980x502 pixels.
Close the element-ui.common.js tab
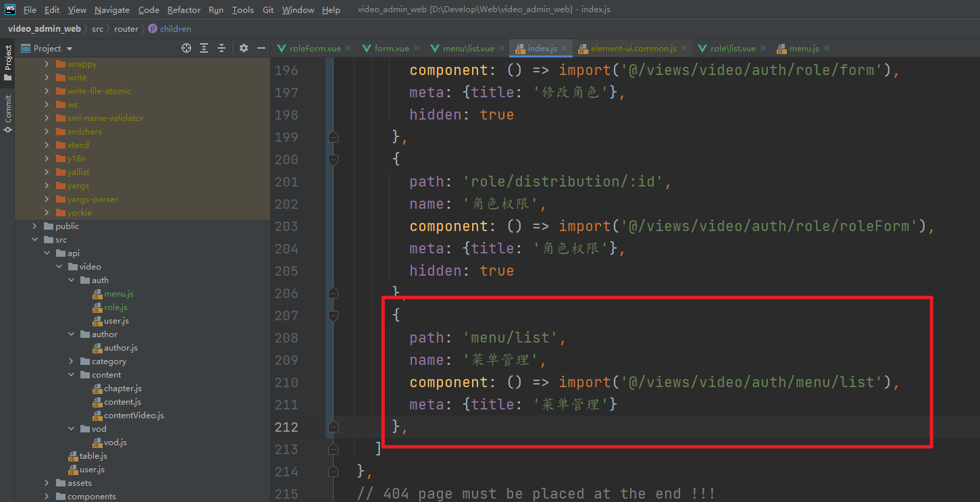[x=684, y=49]
